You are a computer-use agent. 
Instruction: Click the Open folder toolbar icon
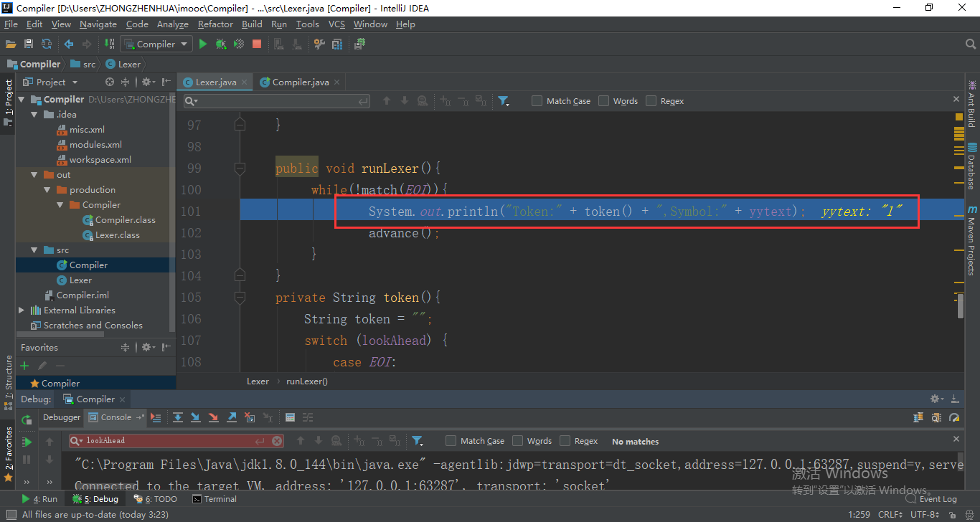11,44
